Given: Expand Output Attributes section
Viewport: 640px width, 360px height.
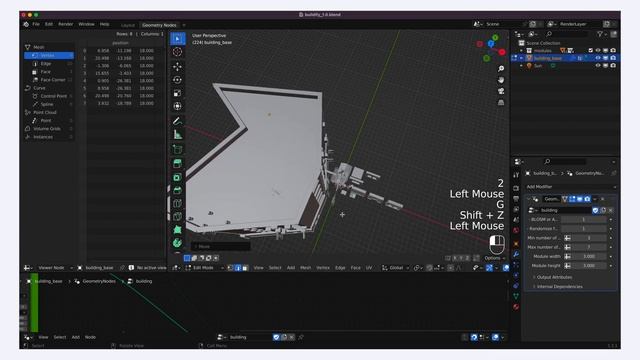Looking at the screenshot, I should coord(554,278).
